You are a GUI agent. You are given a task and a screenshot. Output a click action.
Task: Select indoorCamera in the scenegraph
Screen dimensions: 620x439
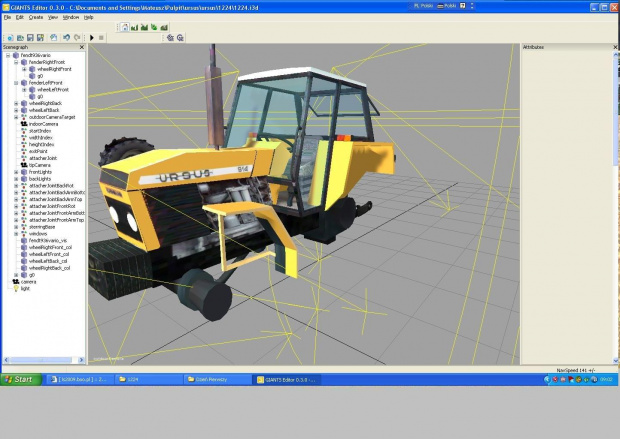pos(43,124)
